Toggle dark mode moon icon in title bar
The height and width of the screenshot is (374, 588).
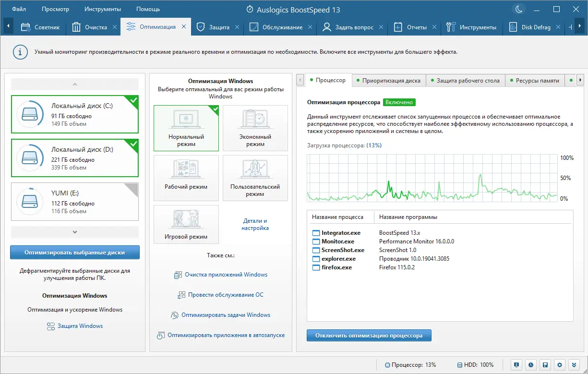pyautogui.click(x=519, y=9)
